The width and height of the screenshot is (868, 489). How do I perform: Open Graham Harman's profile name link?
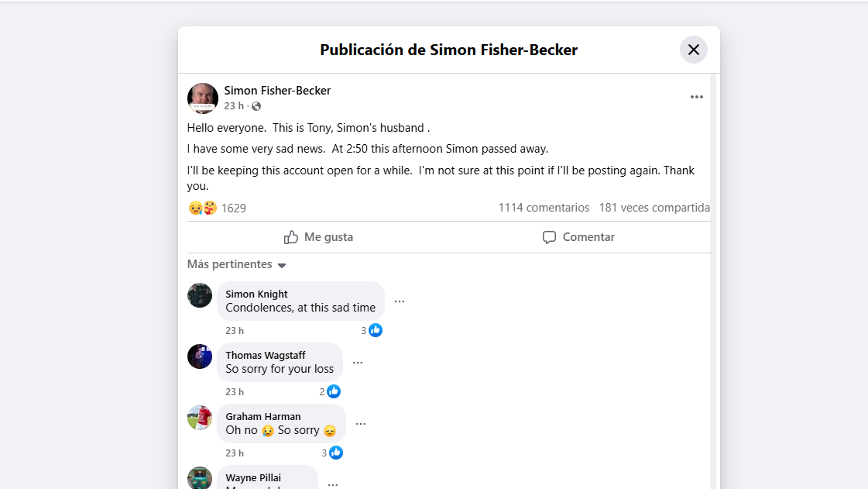[262, 416]
